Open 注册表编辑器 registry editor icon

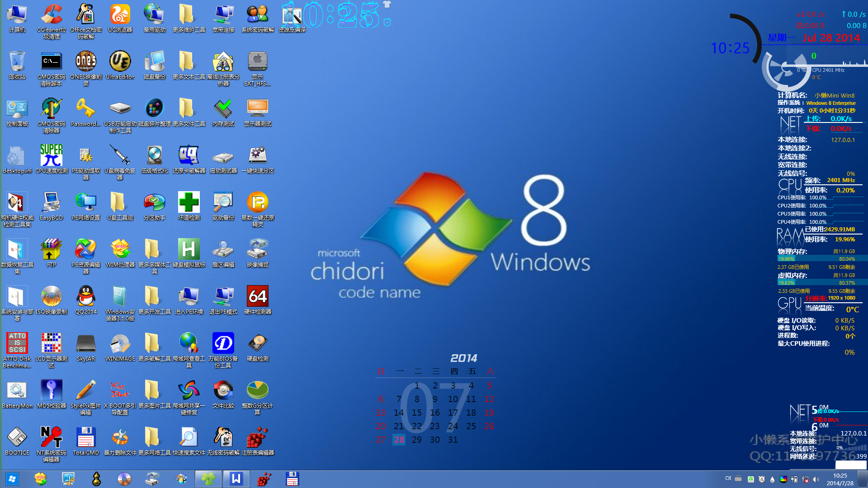tap(258, 441)
